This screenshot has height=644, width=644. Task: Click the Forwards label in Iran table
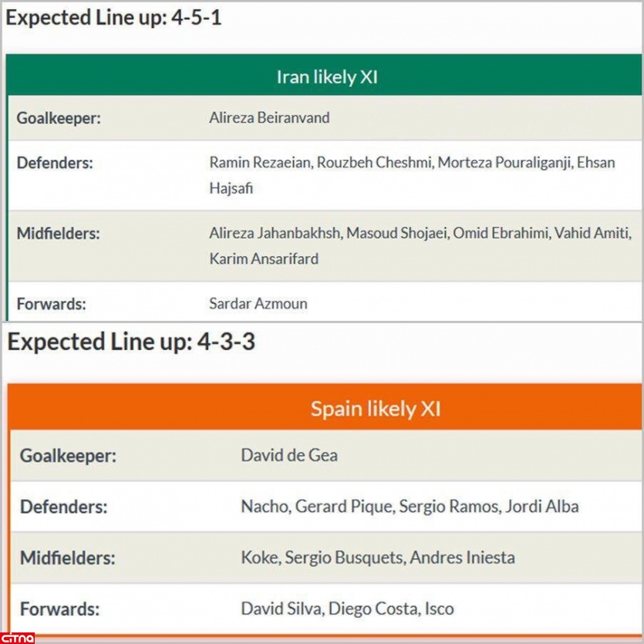[x=51, y=304]
